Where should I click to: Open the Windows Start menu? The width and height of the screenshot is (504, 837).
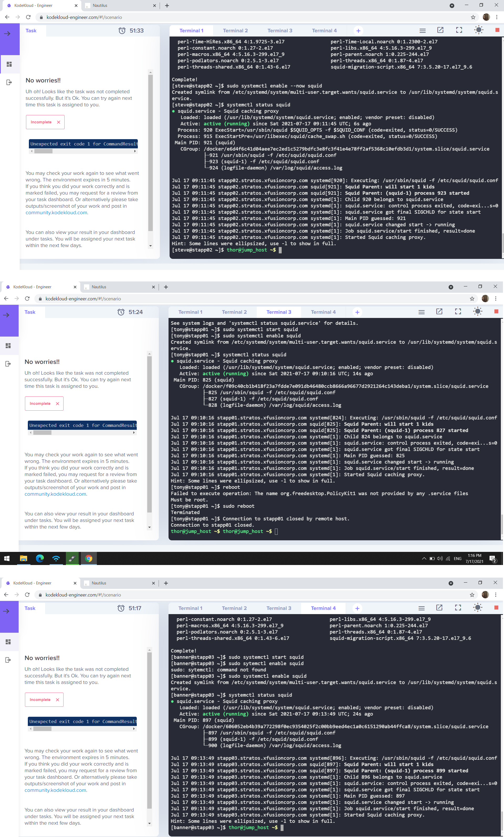7,558
